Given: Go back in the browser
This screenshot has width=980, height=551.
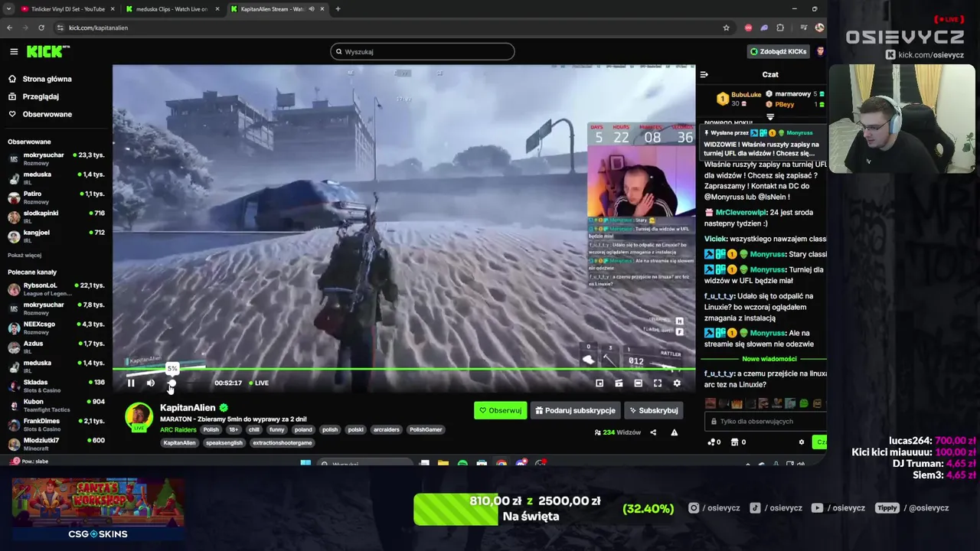Looking at the screenshot, I should click(x=9, y=28).
